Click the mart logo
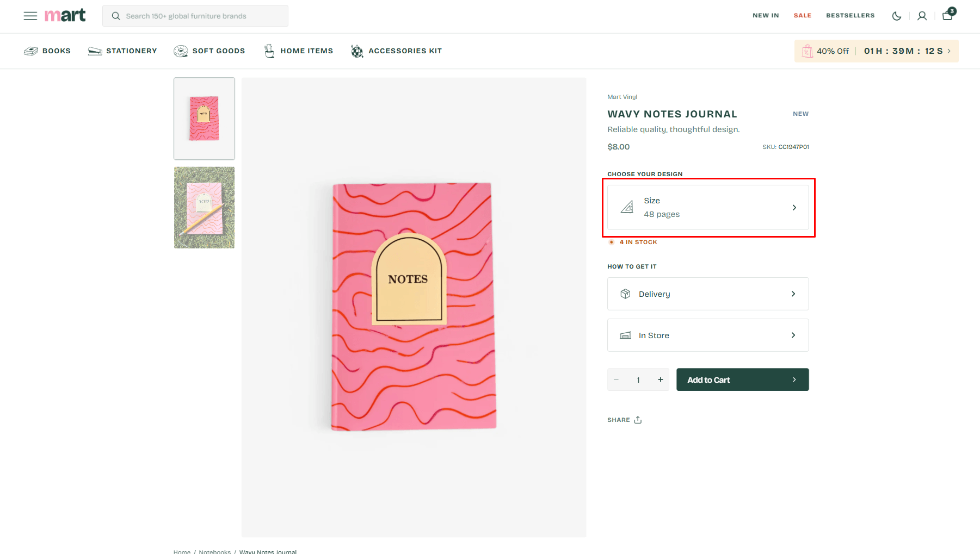 (65, 15)
